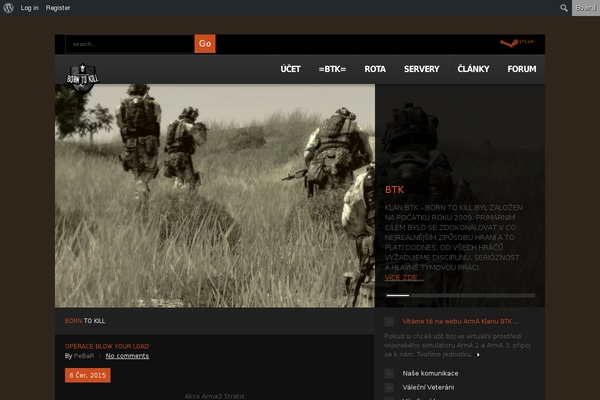600x400 pixels.
Task: Click the 6 Čer. 2015 date badge
Action: pyautogui.click(x=88, y=375)
